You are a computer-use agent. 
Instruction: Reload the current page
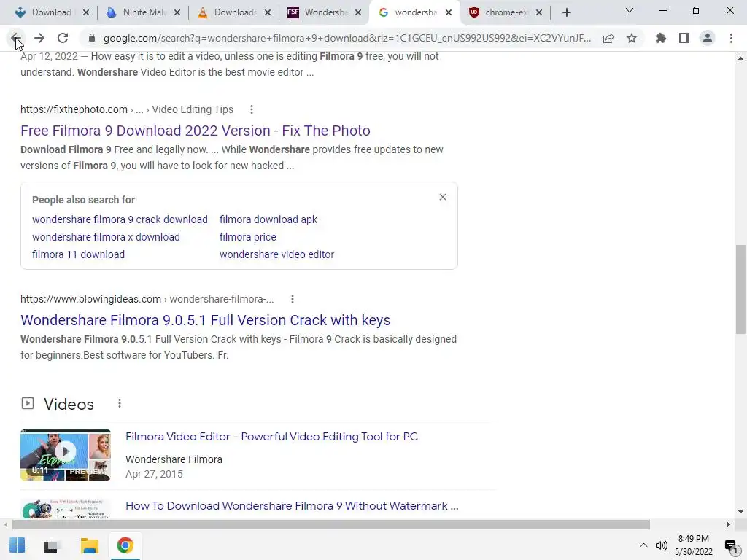point(63,38)
